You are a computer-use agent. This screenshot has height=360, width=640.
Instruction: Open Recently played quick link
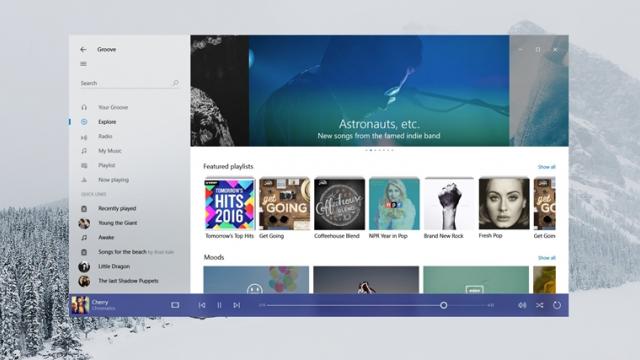pyautogui.click(x=117, y=209)
